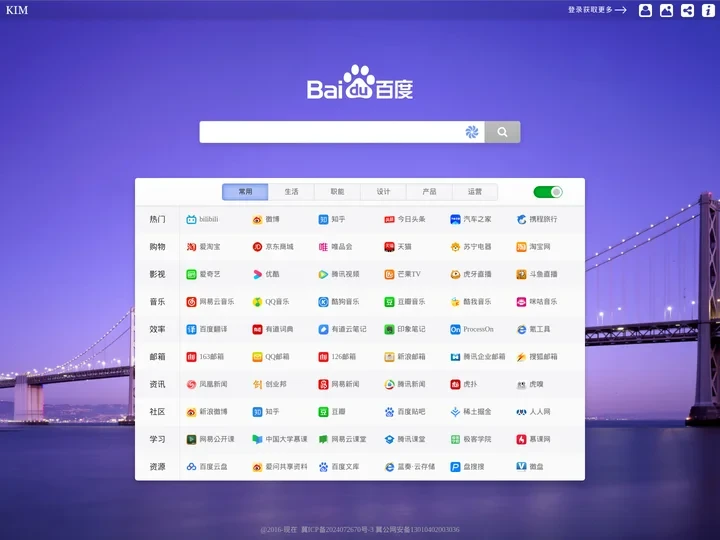This screenshot has width=720, height=540.
Task: Click the 京东商城 icon
Action: [x=257, y=247]
